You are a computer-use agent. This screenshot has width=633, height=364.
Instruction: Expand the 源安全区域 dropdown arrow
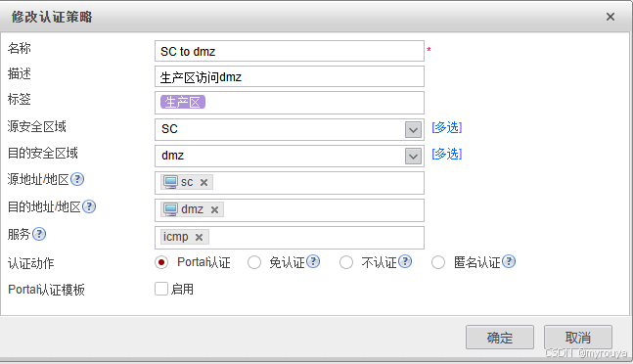414,130
